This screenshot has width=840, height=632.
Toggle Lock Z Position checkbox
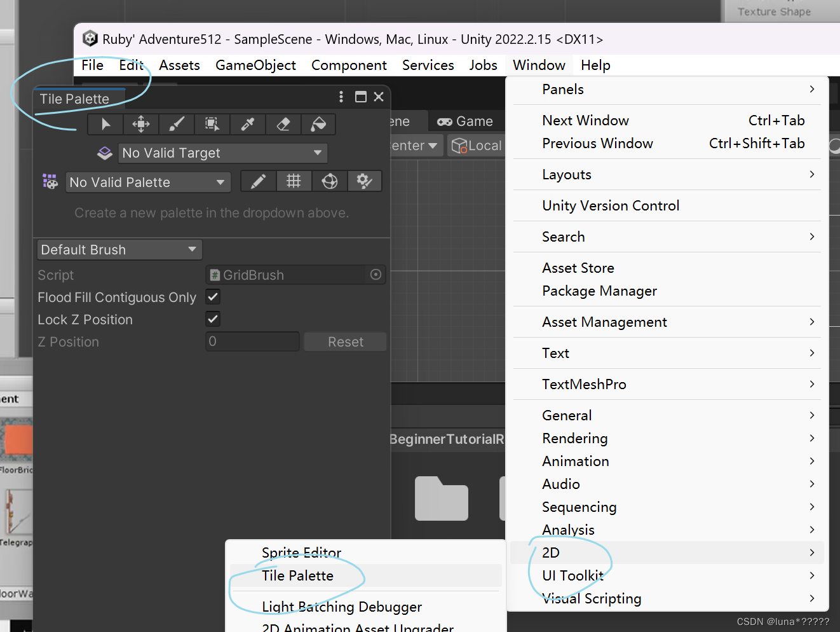click(213, 319)
